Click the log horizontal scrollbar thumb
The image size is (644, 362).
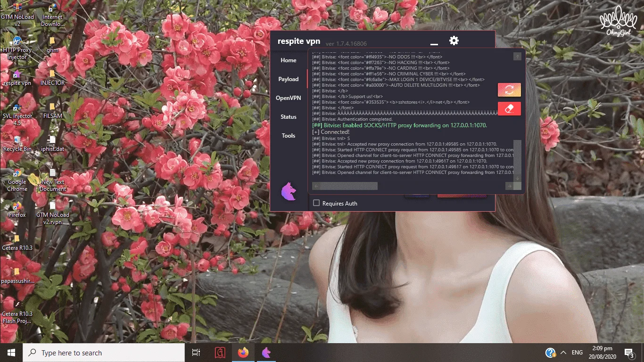coord(349,186)
